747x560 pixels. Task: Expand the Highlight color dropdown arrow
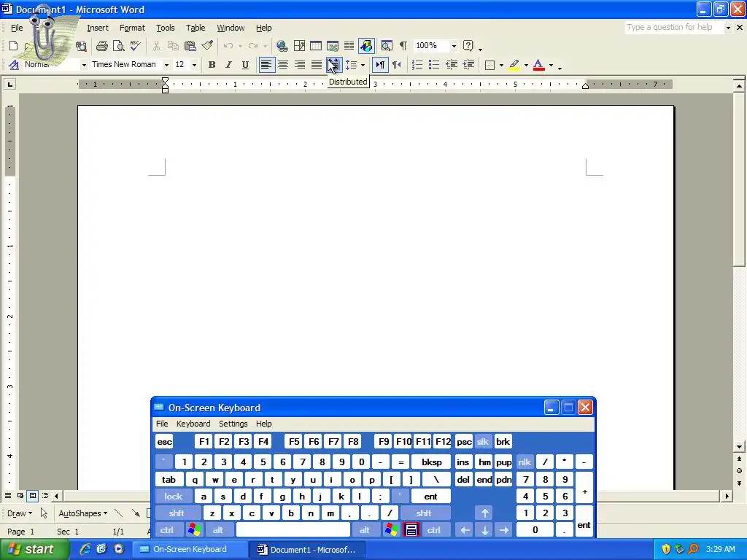(x=526, y=65)
